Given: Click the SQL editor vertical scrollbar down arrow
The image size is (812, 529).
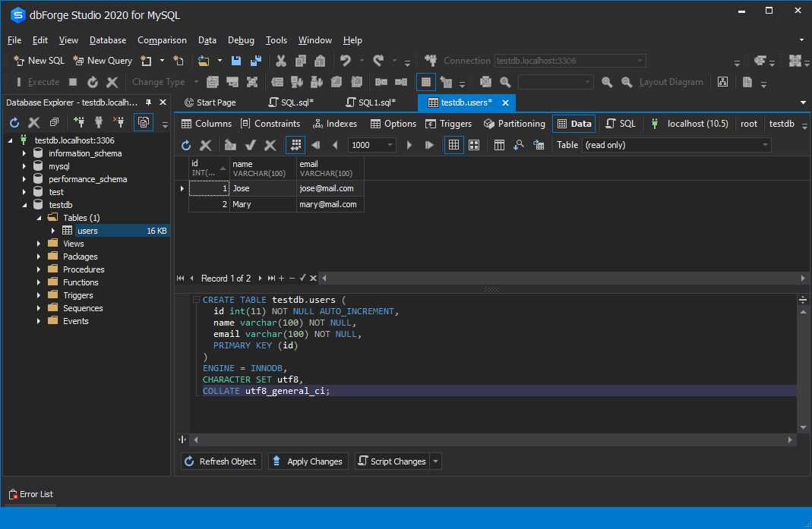Looking at the screenshot, I should coord(803,427).
